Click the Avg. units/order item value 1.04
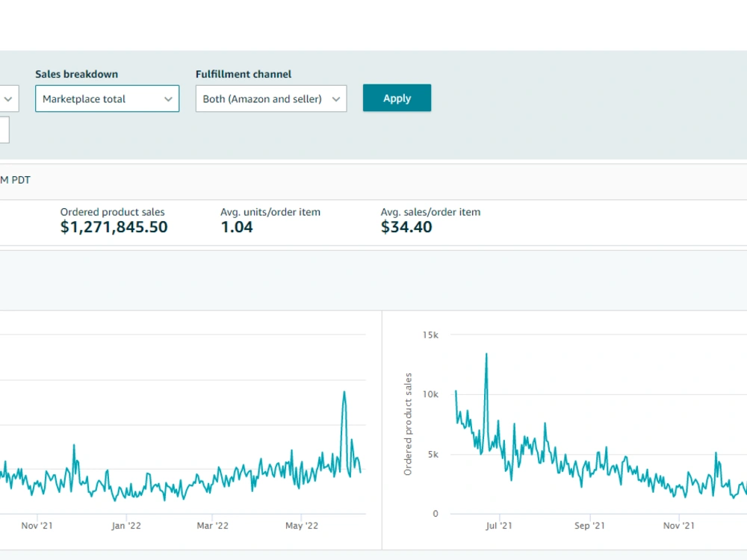This screenshot has height=560, width=747. 237,227
